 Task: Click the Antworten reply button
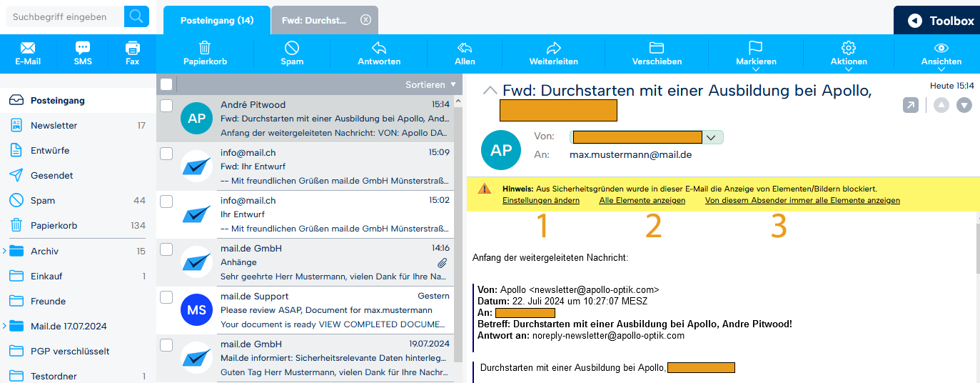point(379,54)
